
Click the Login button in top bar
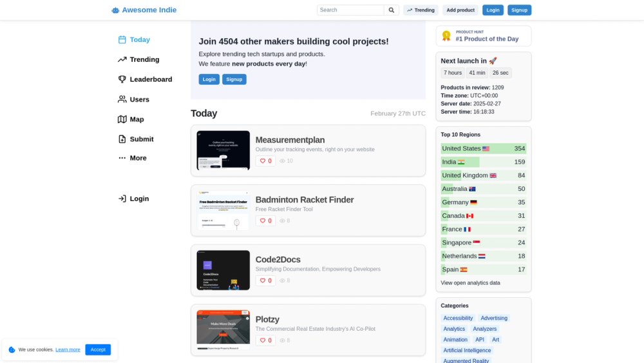point(493,10)
